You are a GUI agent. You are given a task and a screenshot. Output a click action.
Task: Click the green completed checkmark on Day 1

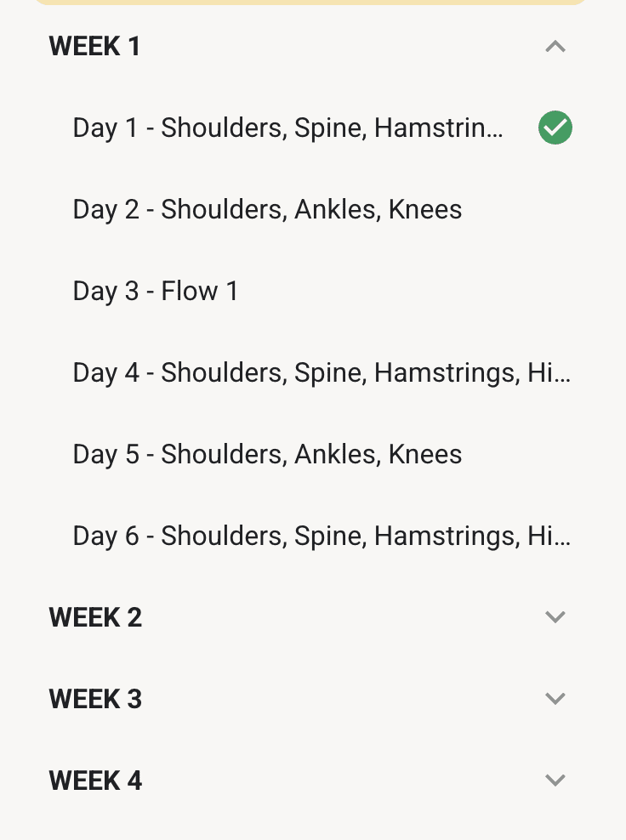555,128
